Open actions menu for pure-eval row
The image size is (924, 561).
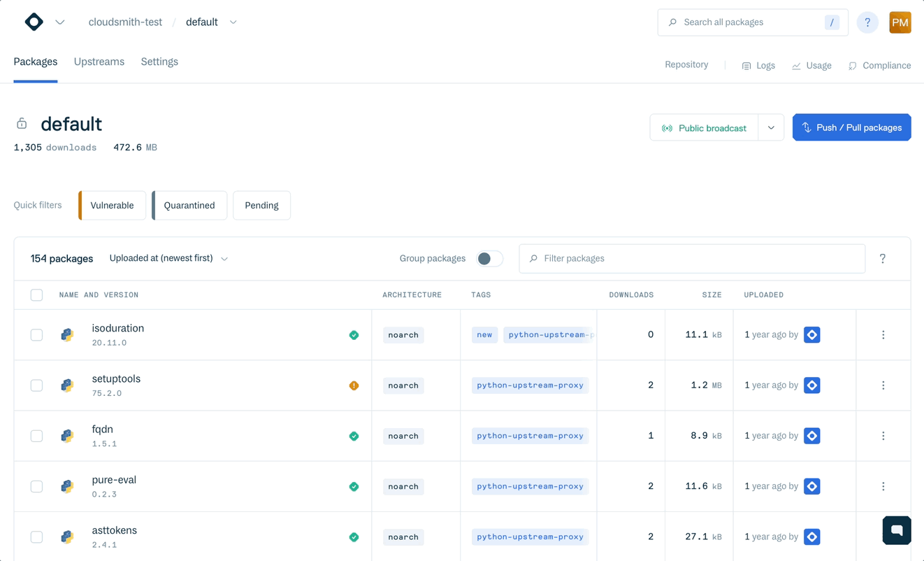coord(883,486)
